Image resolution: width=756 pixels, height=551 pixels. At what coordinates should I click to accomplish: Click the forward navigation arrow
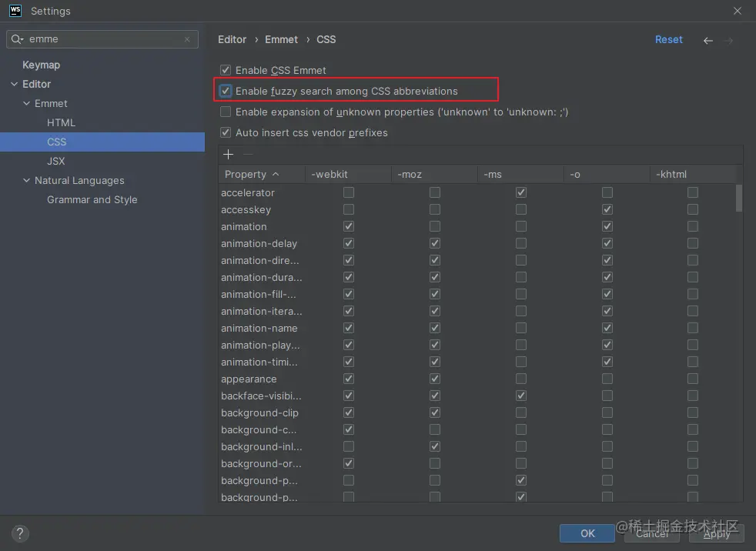pyautogui.click(x=728, y=40)
